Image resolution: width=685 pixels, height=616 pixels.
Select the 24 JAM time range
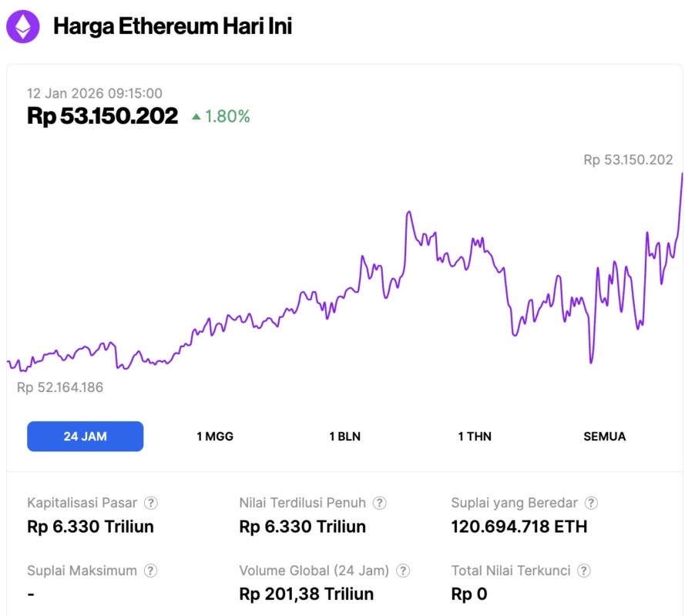(x=85, y=437)
